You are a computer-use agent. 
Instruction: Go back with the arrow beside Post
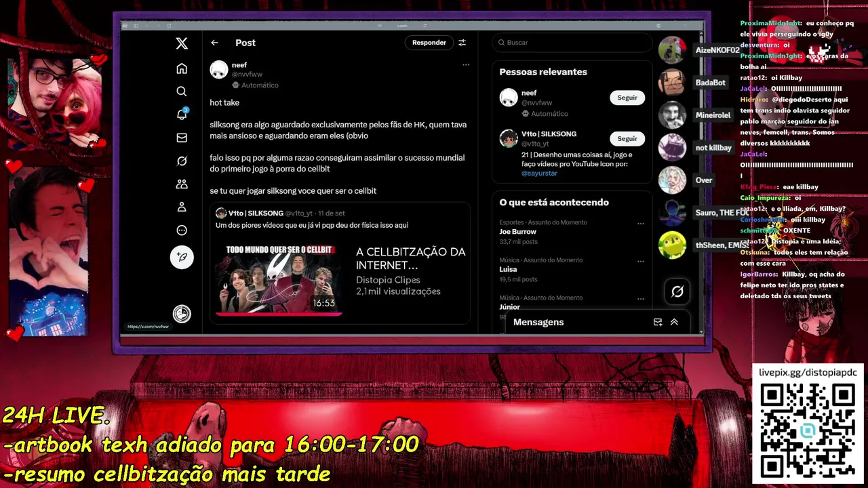tap(214, 43)
